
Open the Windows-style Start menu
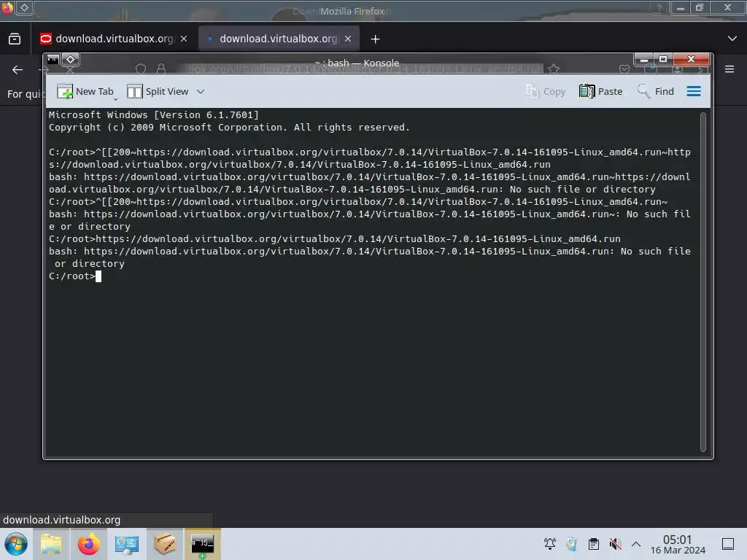pos(16,544)
